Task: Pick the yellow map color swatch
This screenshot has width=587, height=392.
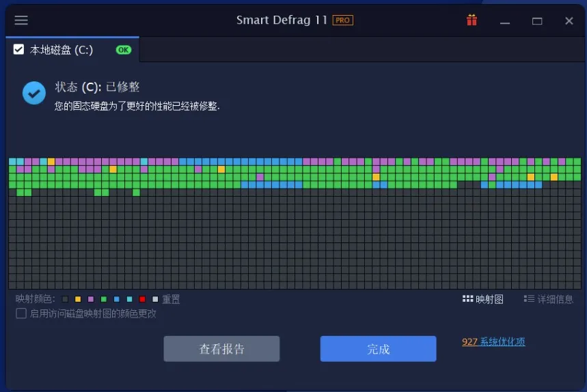Action: click(x=78, y=299)
